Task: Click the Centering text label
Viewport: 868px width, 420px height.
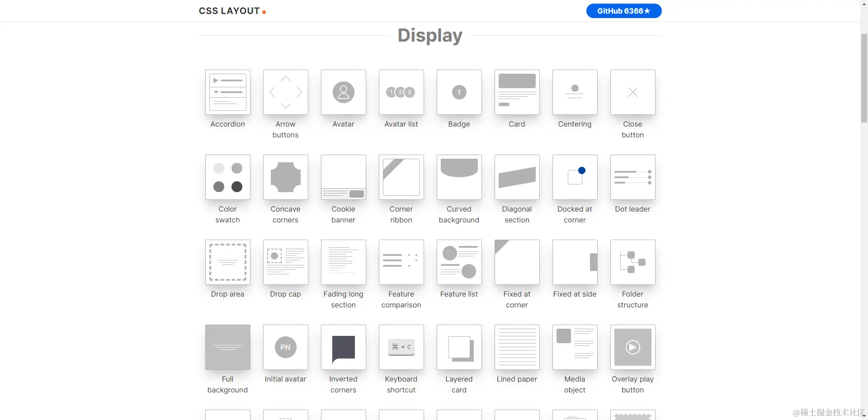Action: click(575, 124)
